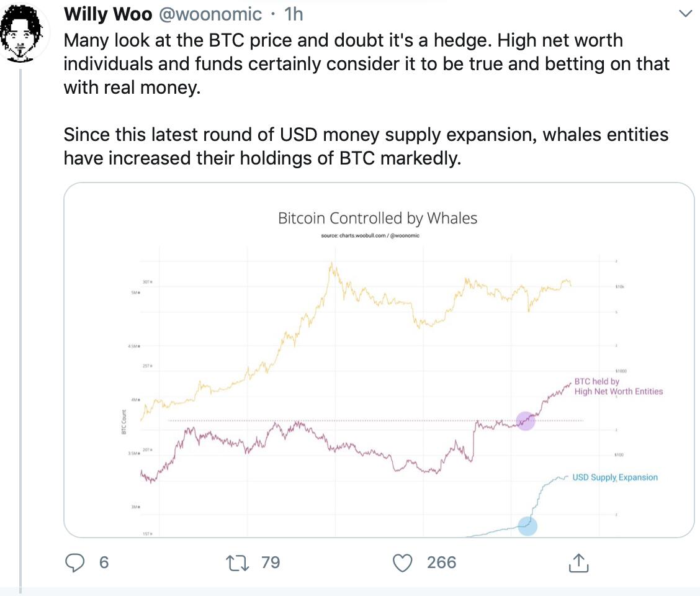Like the tweet with the heart icon
Screen dimensions: 700x596
coord(403,562)
